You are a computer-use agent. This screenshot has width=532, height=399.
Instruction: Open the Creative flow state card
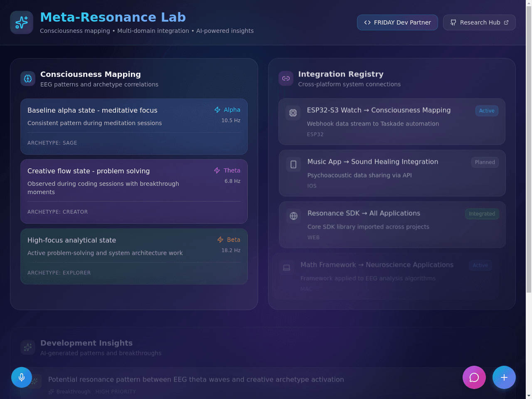click(x=134, y=191)
